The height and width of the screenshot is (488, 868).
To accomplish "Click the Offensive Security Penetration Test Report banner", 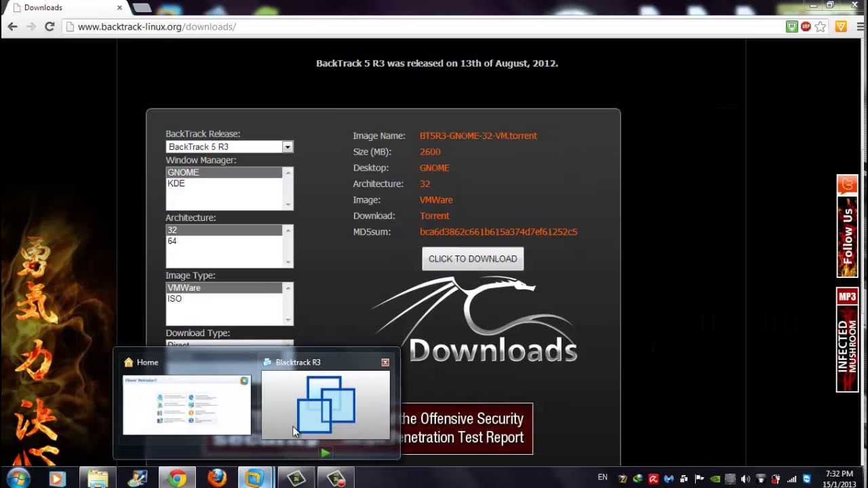I will [467, 428].
